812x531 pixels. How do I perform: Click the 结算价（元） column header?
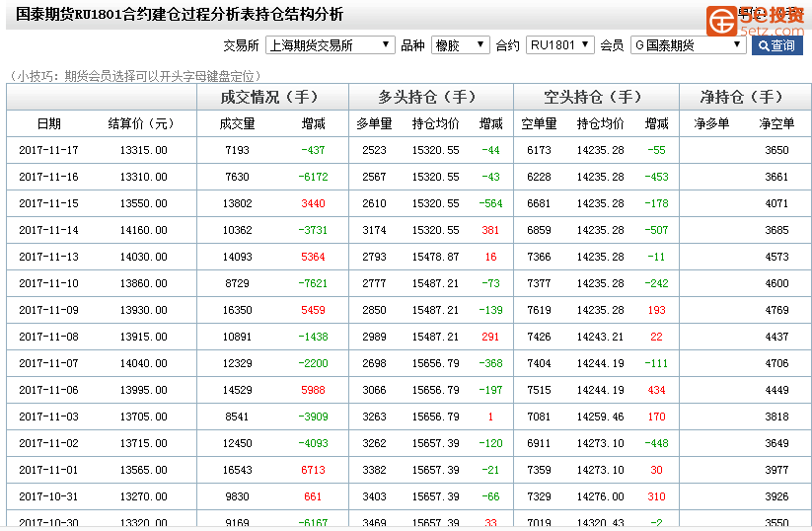[x=141, y=123]
